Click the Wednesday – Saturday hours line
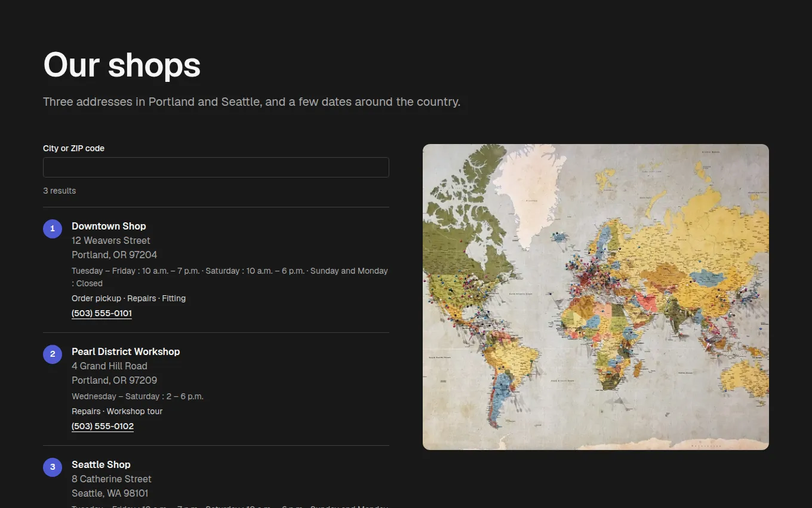 coord(137,396)
